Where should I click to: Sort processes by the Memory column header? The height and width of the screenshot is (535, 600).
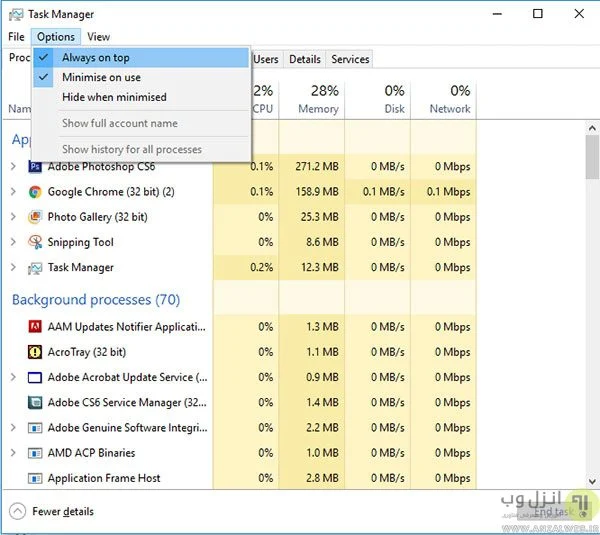point(319,99)
